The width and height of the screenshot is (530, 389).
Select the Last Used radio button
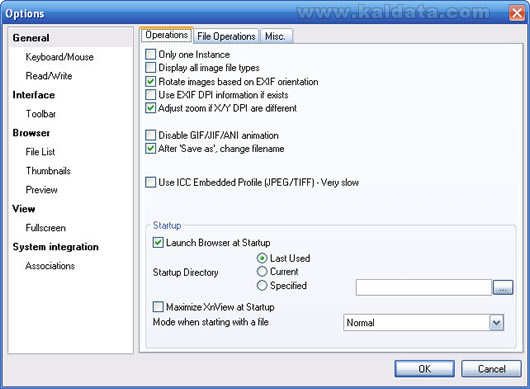point(262,259)
